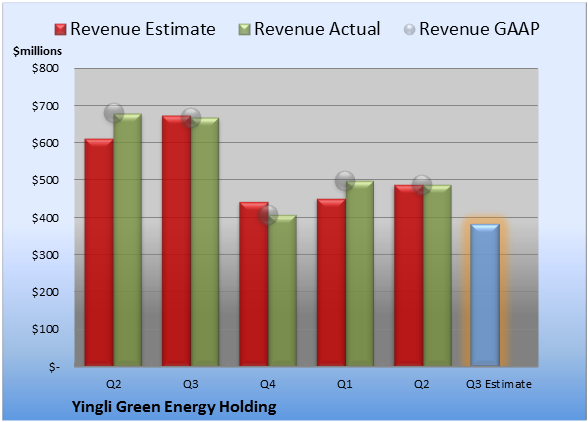Click the GAAP sphere marker above Q3

click(191, 118)
